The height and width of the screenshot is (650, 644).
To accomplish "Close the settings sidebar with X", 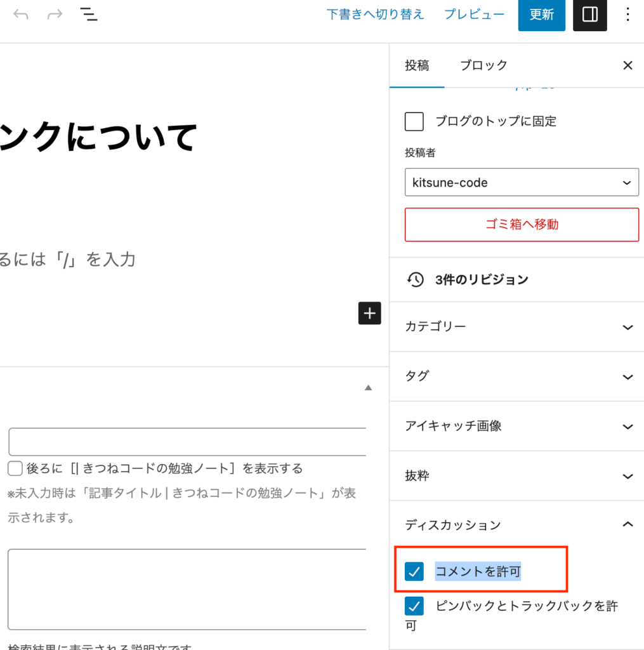I will click(x=628, y=65).
